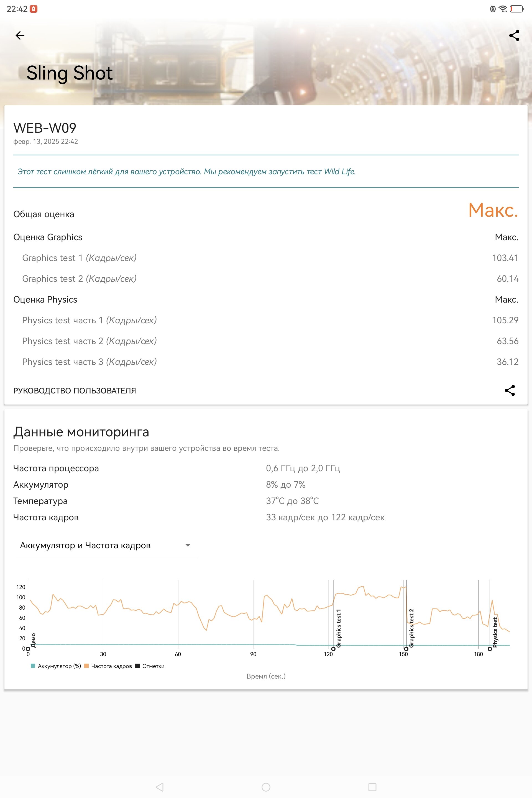Tap the Android home circle button
The image size is (532, 798).
point(266,787)
